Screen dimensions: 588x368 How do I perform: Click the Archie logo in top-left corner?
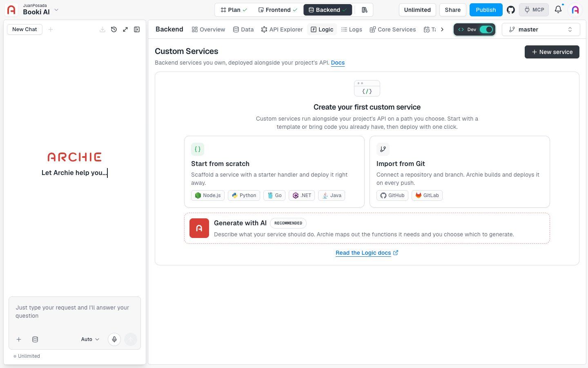point(11,10)
